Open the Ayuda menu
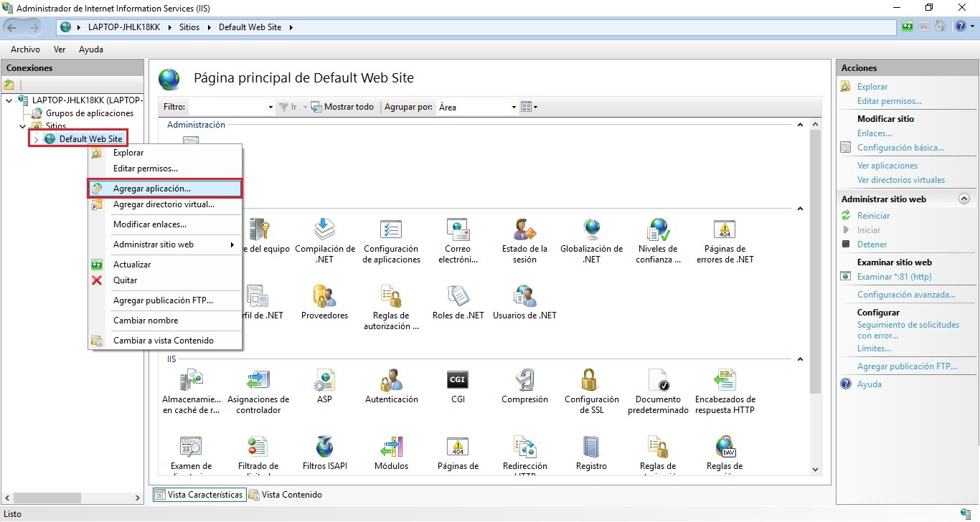 (91, 49)
